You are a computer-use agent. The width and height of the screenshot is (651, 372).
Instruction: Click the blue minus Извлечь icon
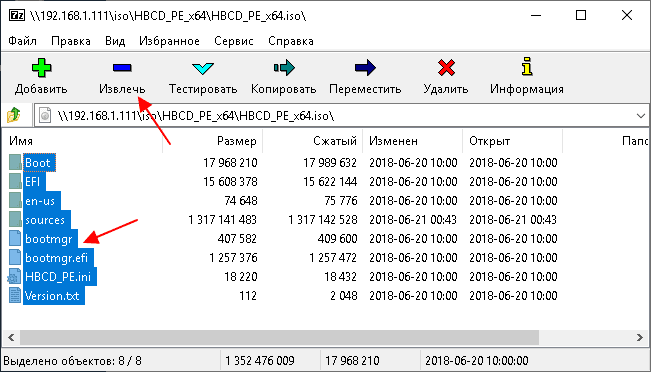click(122, 68)
